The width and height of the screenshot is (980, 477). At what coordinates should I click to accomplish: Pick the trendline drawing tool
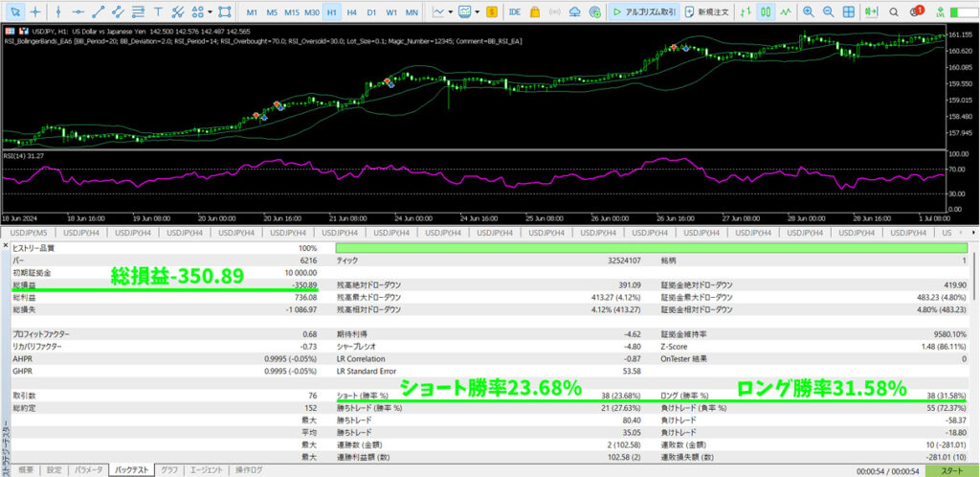click(99, 11)
